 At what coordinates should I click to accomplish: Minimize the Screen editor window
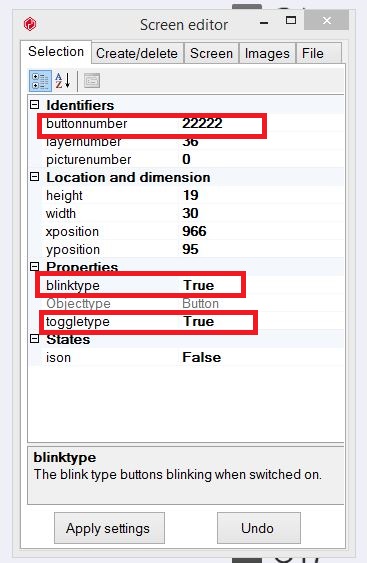264,22
